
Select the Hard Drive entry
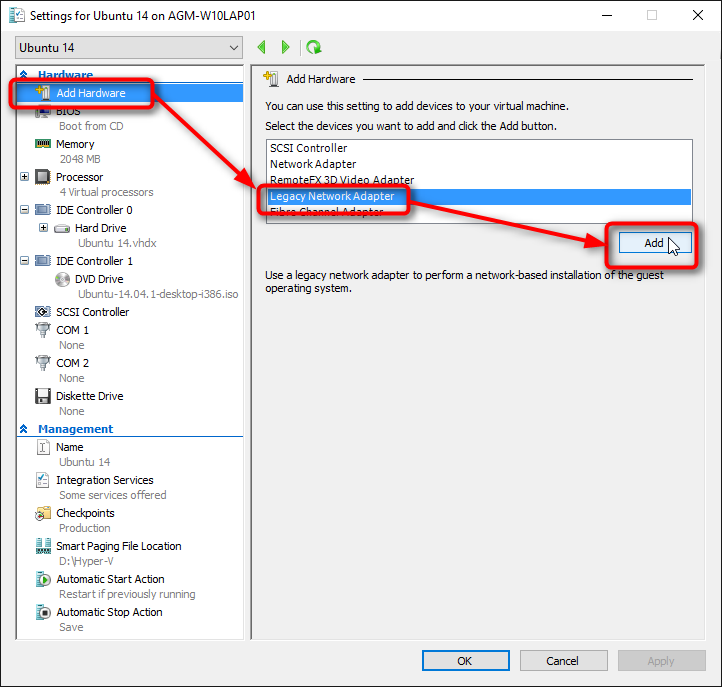(x=100, y=228)
